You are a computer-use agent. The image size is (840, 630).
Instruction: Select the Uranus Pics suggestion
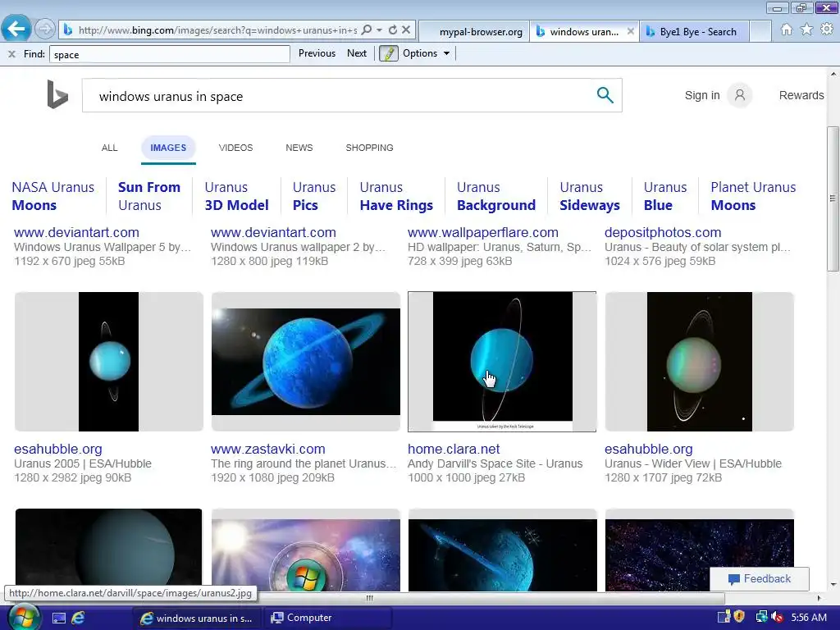pos(314,196)
